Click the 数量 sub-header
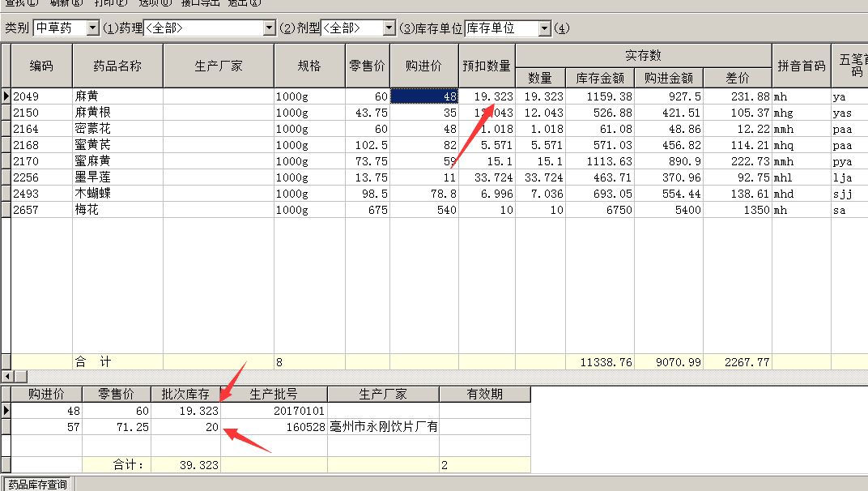The width and height of the screenshot is (868, 491). [x=540, y=78]
